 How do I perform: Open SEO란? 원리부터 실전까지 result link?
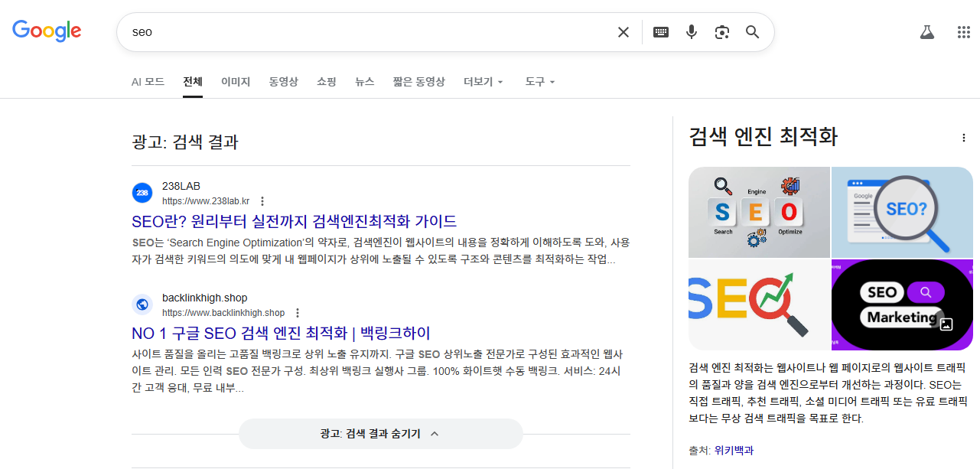click(x=295, y=222)
